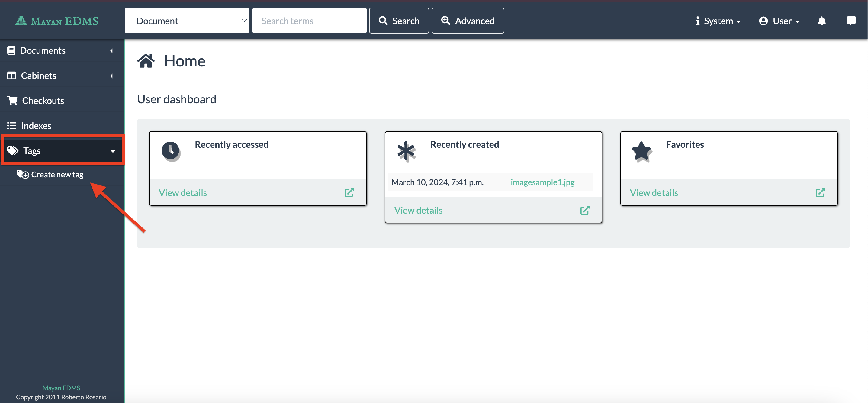868x403 pixels.
Task: Click the Favorites card title
Action: [x=685, y=144]
